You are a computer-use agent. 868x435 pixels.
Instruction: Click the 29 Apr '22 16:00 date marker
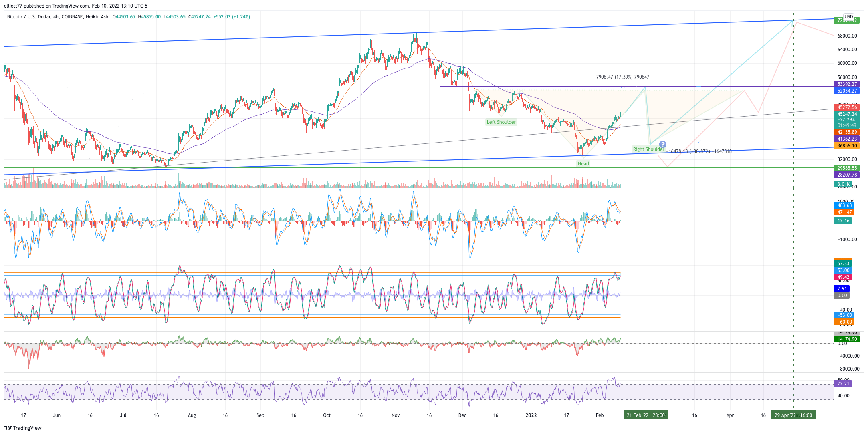point(793,415)
